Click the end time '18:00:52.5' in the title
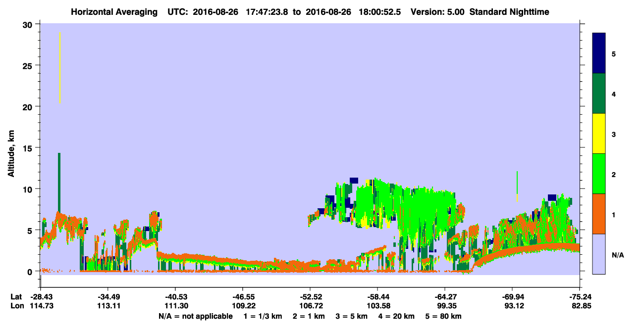This screenshot has height=330, width=644. pos(380,12)
